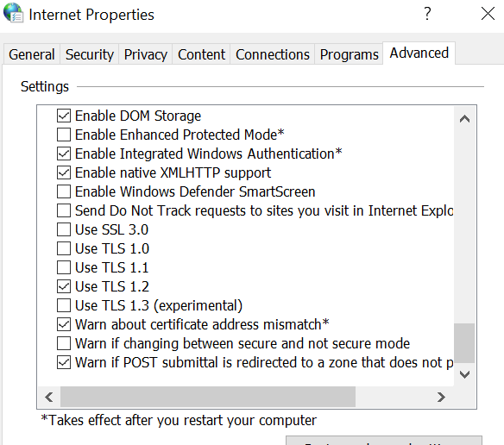Viewport: 504px width, 445px height.
Task: Enable Windows Defender SmartScreen checkbox
Action: [64, 191]
